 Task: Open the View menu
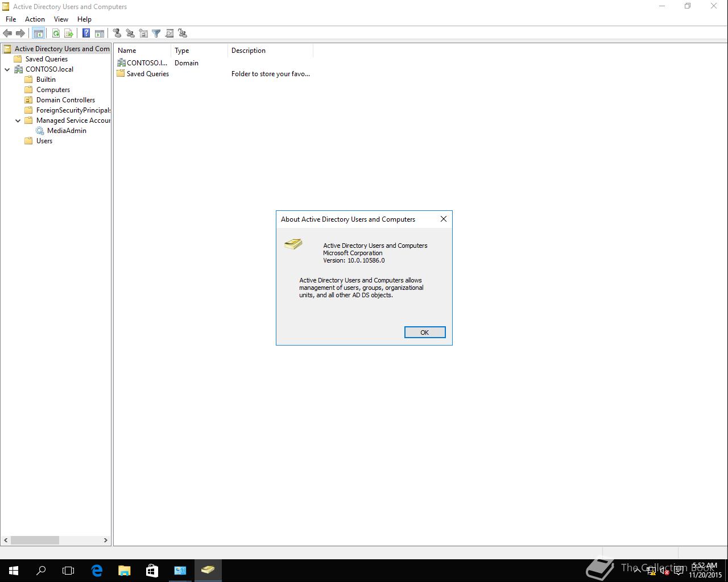tap(61, 19)
